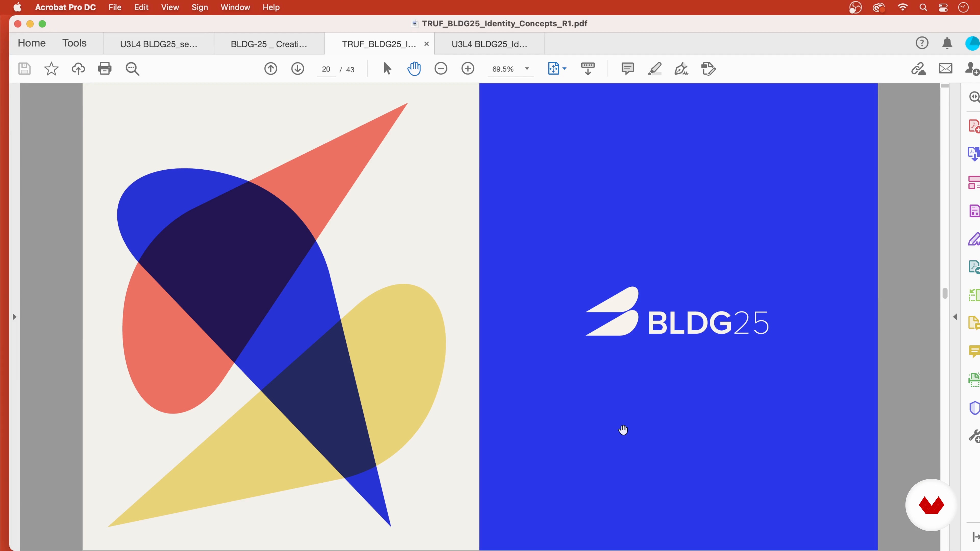The image size is (980, 551).
Task: Go to previous page arrow
Action: 271,69
